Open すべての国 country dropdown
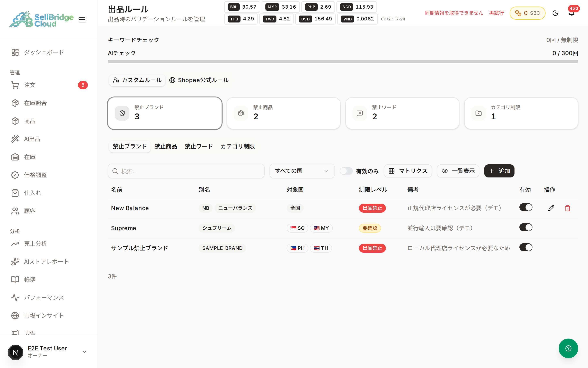The width and height of the screenshot is (588, 368). click(x=302, y=171)
